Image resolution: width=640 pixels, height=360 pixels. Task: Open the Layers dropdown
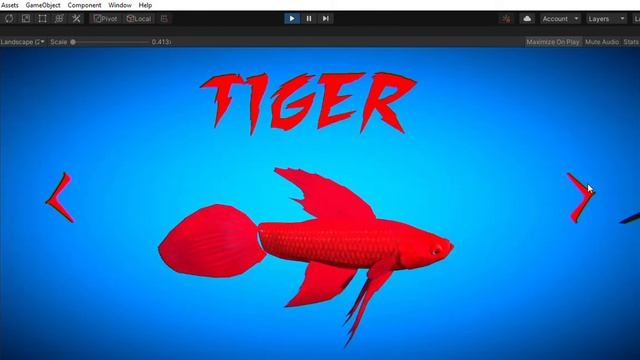pos(606,19)
